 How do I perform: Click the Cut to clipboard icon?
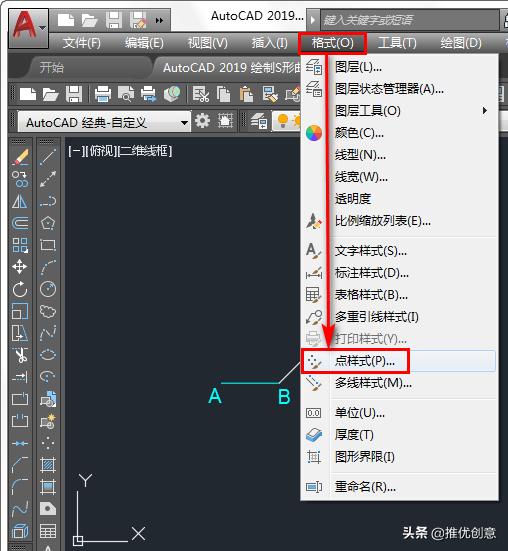click(201, 94)
